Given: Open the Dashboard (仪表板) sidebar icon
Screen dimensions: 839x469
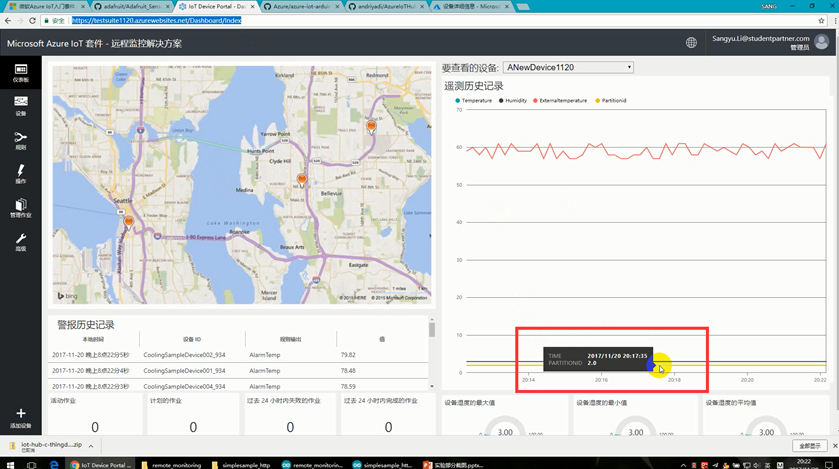Looking at the screenshot, I should pos(20,73).
